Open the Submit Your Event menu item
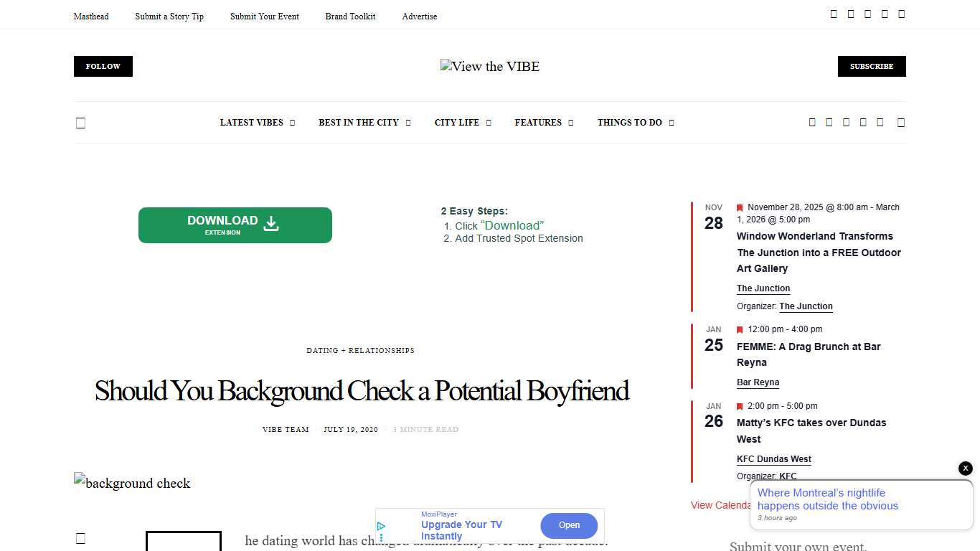The width and height of the screenshot is (980, 551). [x=264, y=16]
